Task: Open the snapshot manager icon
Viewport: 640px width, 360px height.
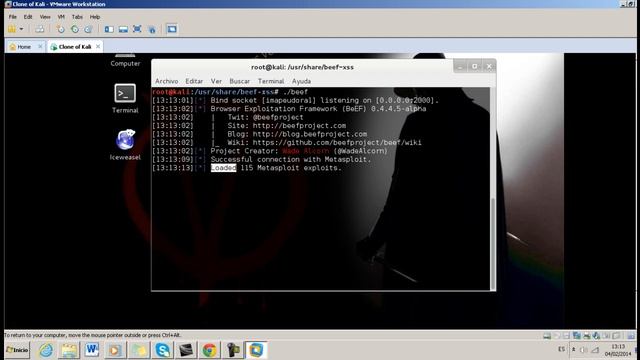Action: [88, 29]
